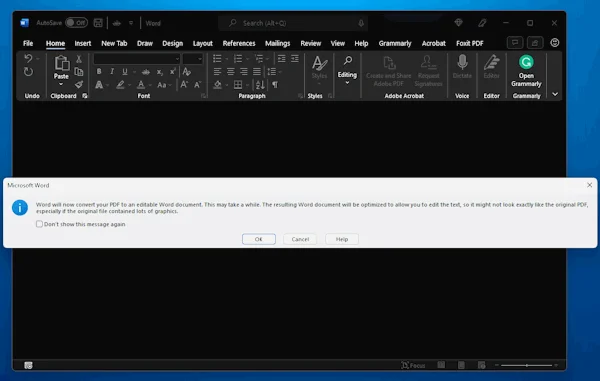Click the Text Highlight Color icon

click(120, 85)
